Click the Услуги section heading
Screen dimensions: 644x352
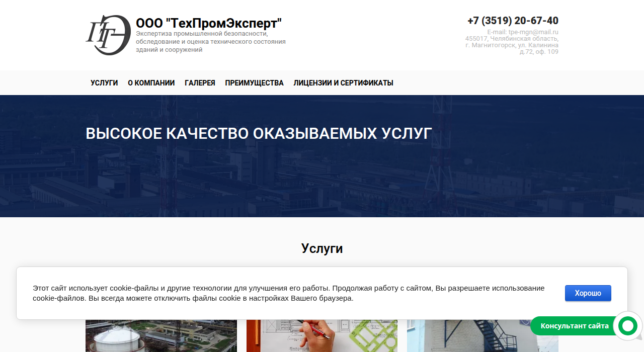pos(322,248)
